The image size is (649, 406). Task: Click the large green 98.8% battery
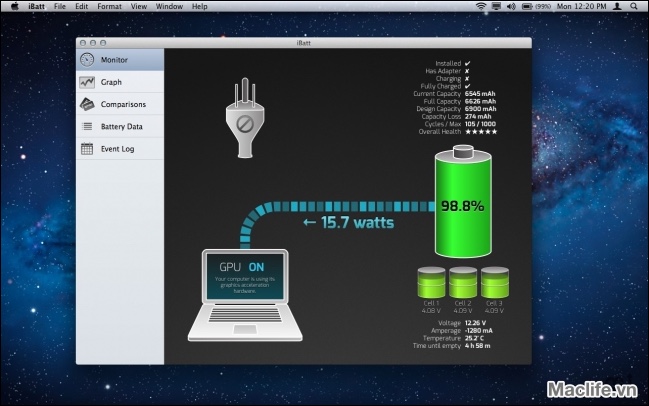click(x=463, y=203)
